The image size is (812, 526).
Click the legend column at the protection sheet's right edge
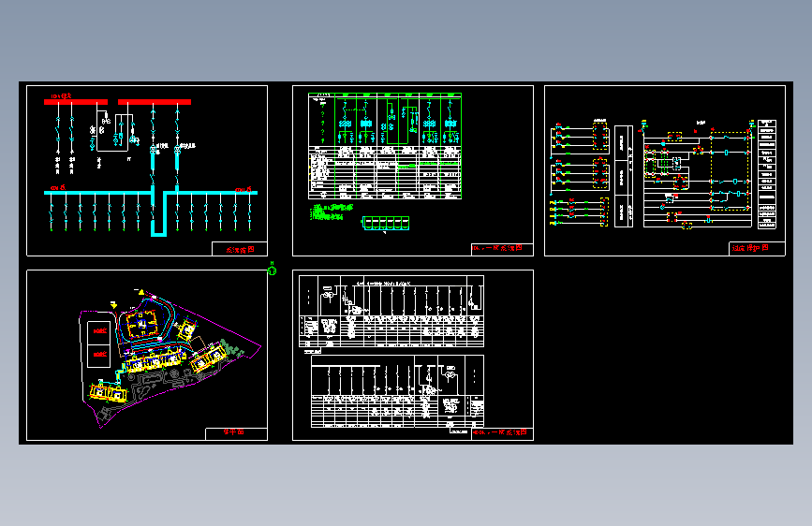(767, 174)
